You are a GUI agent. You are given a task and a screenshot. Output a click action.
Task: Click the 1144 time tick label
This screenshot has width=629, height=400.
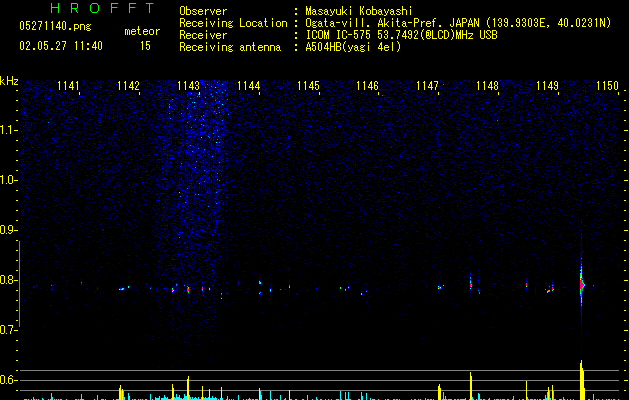pyautogui.click(x=248, y=86)
